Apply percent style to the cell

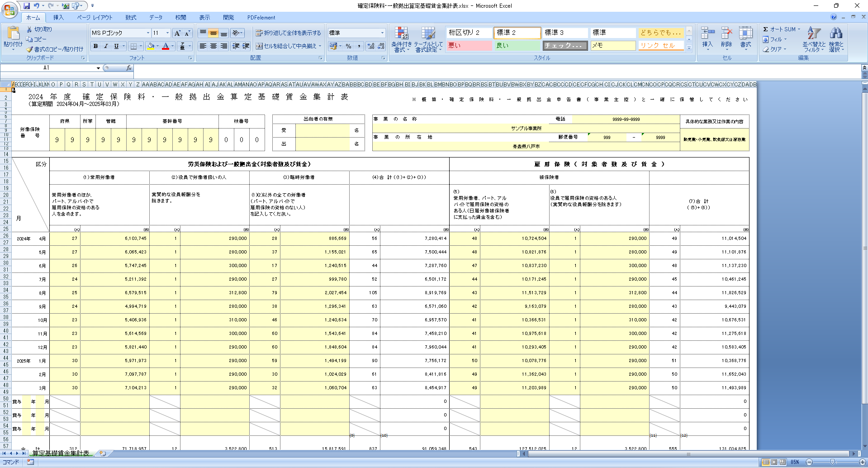(348, 46)
